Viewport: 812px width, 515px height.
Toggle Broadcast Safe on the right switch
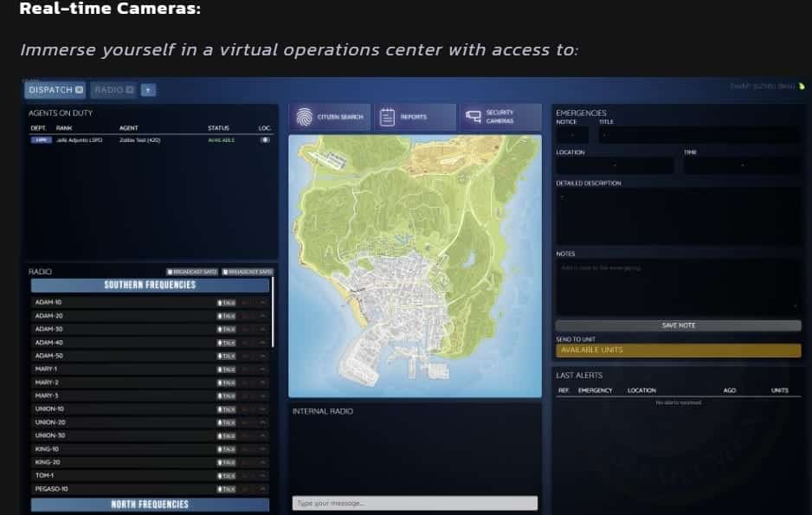click(x=249, y=271)
